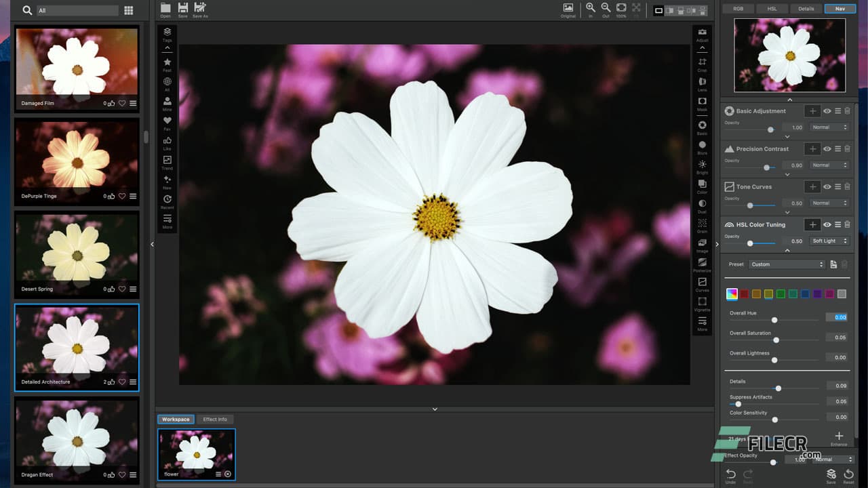868x488 pixels.
Task: Switch to the Effect Info tab
Action: (x=216, y=419)
